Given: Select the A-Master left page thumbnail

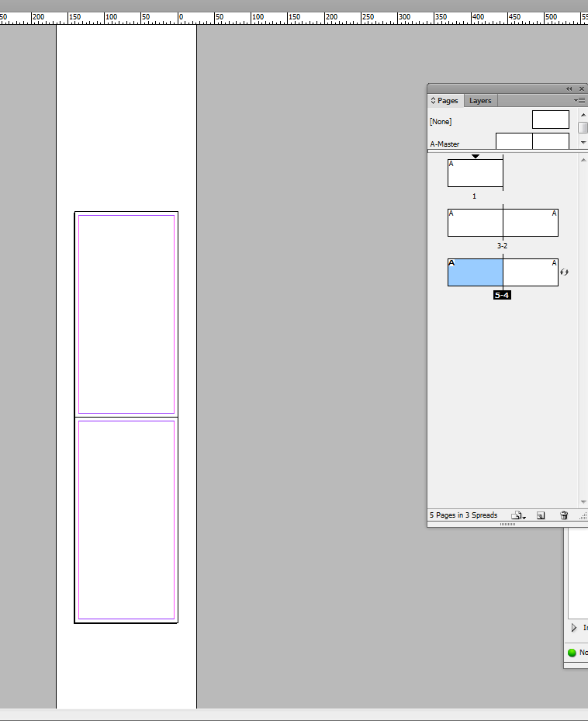Looking at the screenshot, I should pyautogui.click(x=514, y=141).
